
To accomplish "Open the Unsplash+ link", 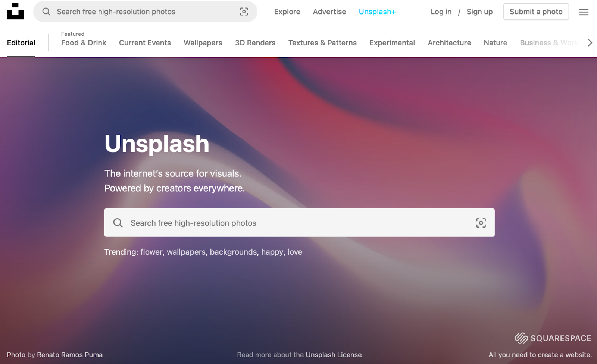I will (377, 12).
